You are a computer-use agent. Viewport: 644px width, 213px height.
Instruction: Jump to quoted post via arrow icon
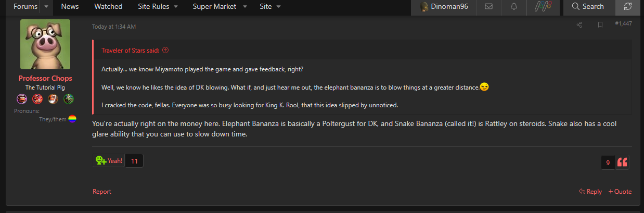[x=165, y=51]
